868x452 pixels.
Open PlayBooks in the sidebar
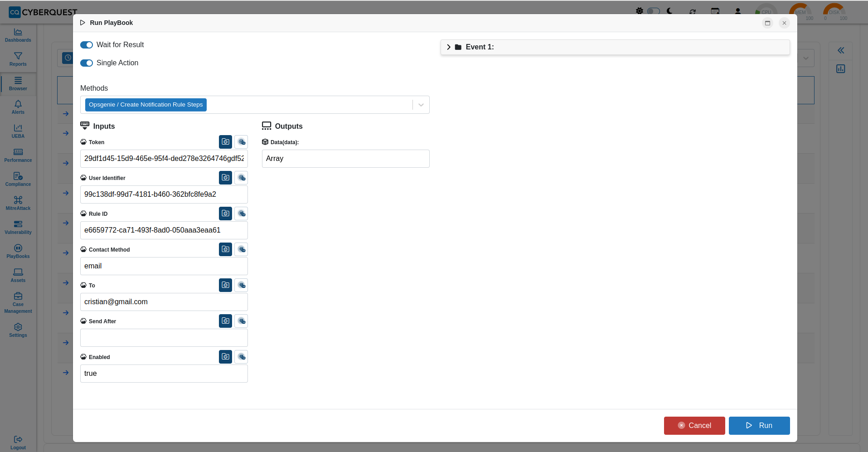pos(18,252)
